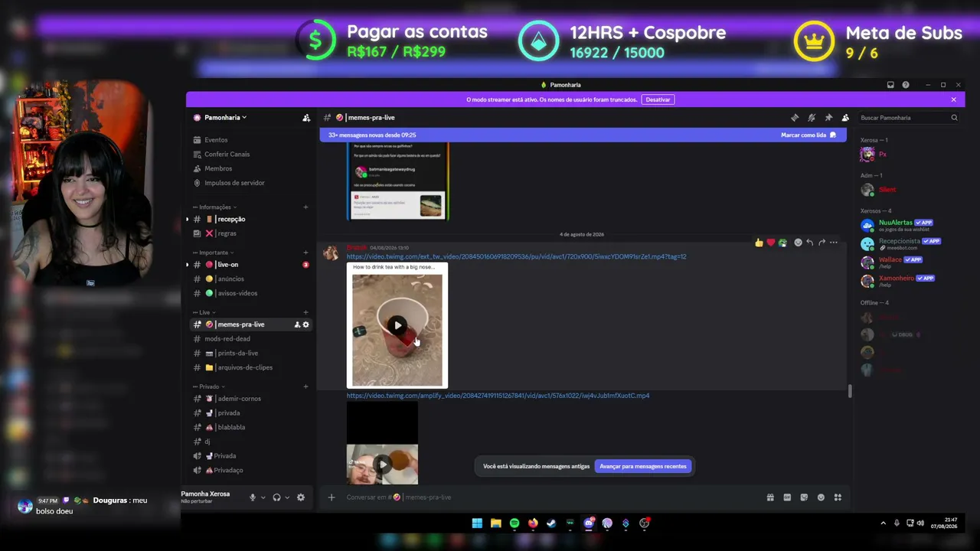This screenshot has width=980, height=551.
Task: Add red heart reaction to the message
Action: tap(771, 243)
